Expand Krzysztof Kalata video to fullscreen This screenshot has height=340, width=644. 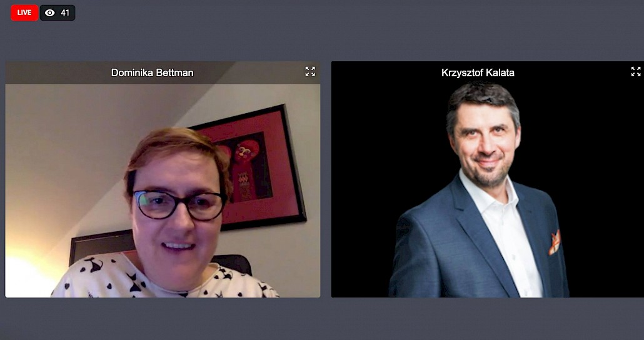tap(636, 71)
